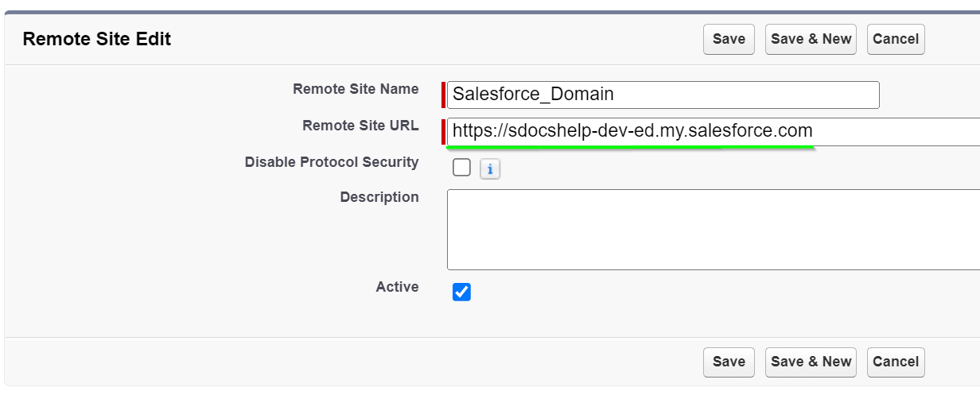Enable the Disable Protocol Security checkbox
Viewport: 980px width, 395px height.
point(461,168)
